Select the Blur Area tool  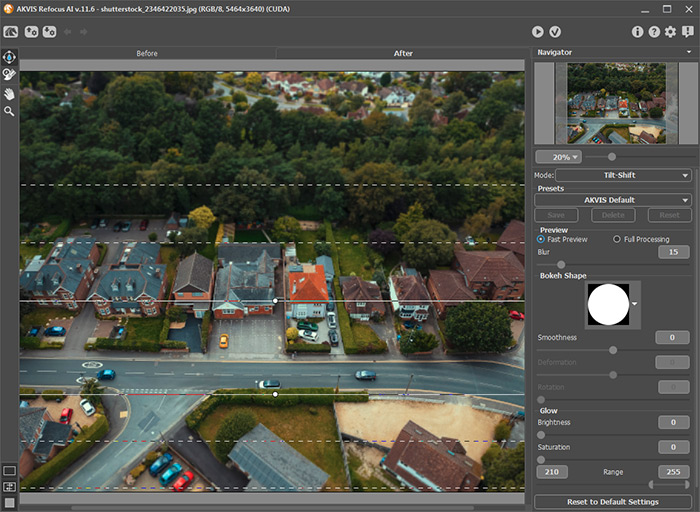coord(9,57)
